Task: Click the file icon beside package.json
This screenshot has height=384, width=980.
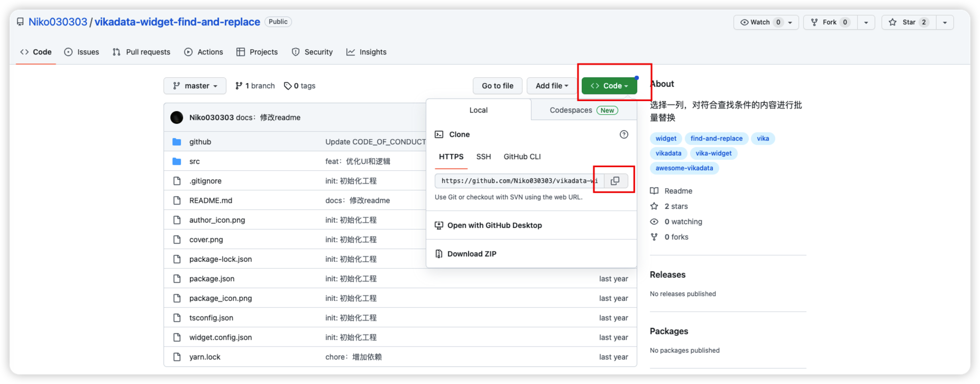Action: 177,279
